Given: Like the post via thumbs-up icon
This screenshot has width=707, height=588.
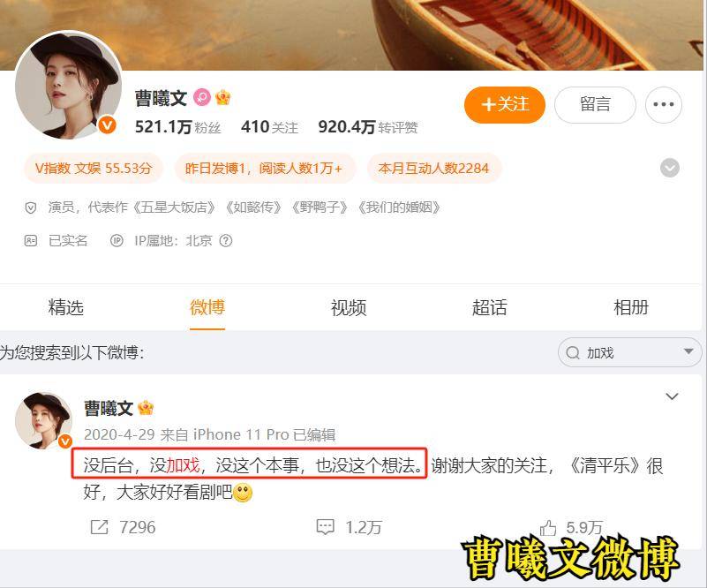Looking at the screenshot, I should coord(548,527).
